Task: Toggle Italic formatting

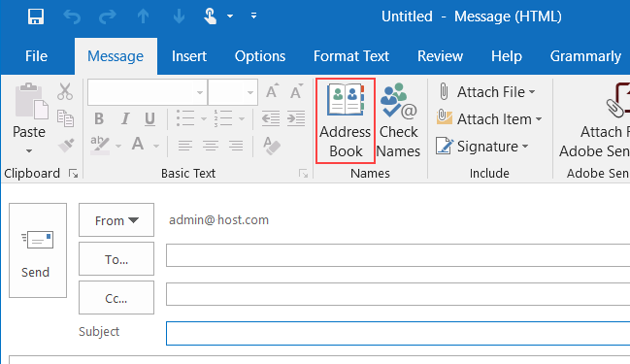Action: (125, 118)
